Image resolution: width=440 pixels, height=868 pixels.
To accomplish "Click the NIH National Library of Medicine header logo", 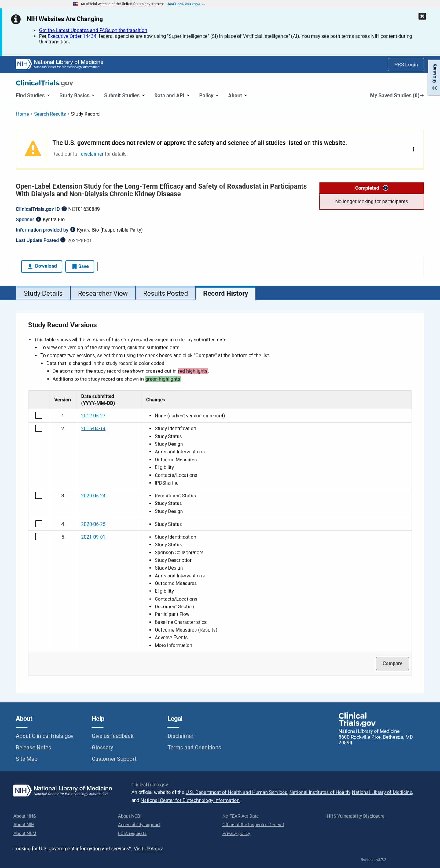I will click(60, 64).
